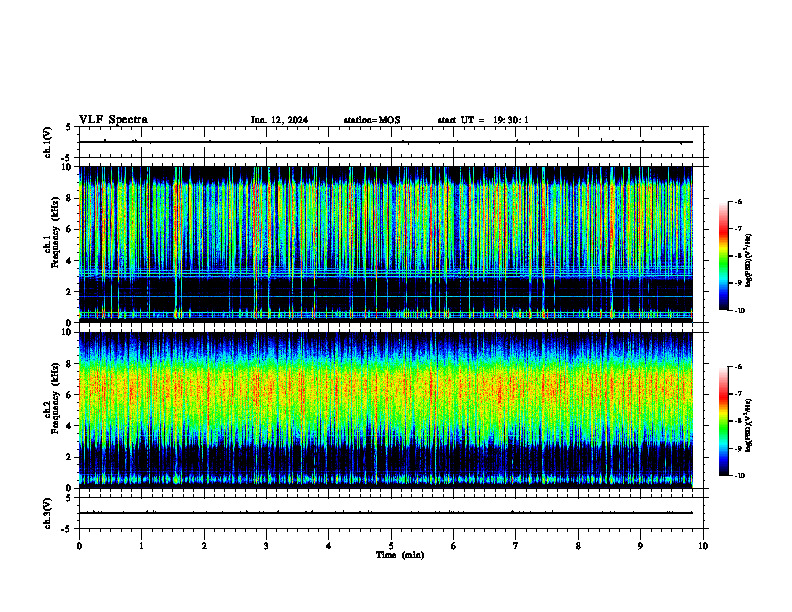Click ch.2 frequency axis tick '2'
Viewport: 792px width, 612px height.
[69, 457]
